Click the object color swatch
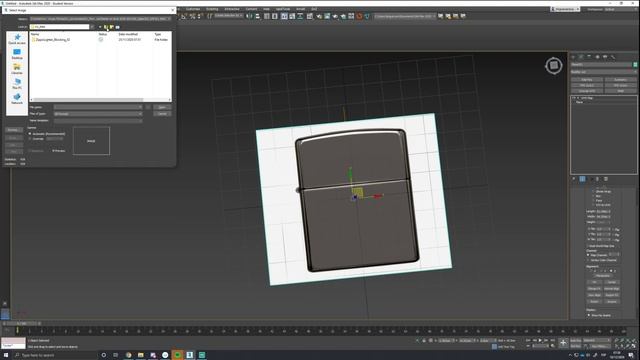The image size is (640, 360). [x=635, y=64]
